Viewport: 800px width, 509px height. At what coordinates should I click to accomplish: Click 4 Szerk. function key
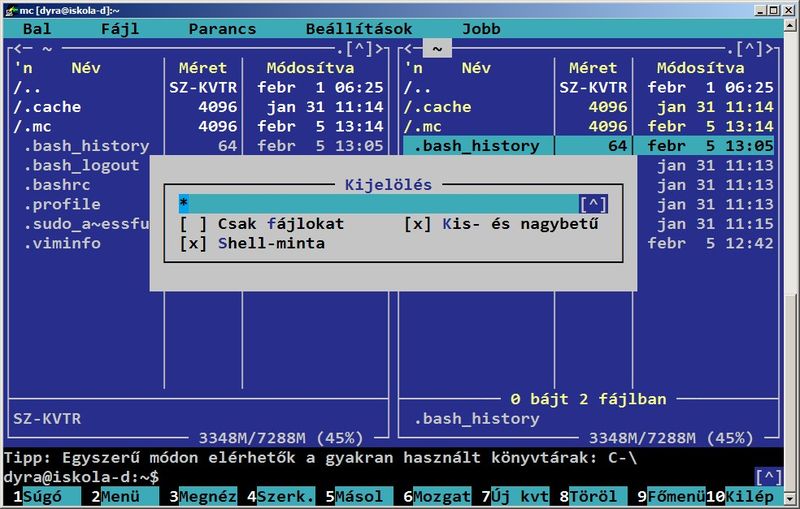tap(281, 496)
